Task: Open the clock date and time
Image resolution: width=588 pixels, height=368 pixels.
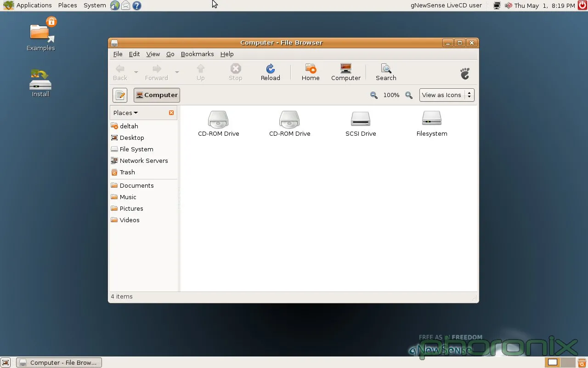Action: tap(544, 6)
